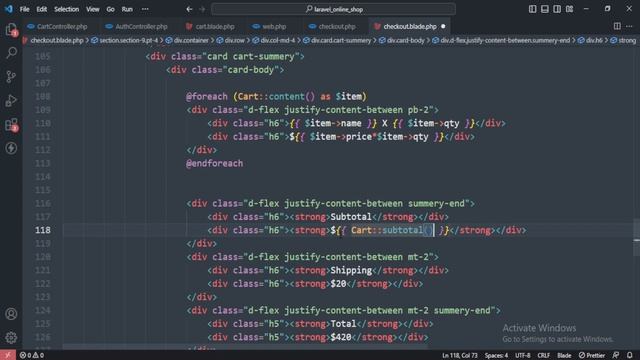The height and width of the screenshot is (360, 640).
Task: Open the editor More Actions ellipsis
Action: pyautogui.click(x=629, y=26)
